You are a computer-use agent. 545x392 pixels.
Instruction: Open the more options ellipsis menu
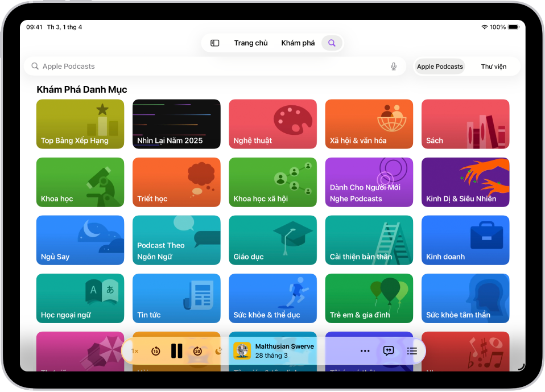[365, 351]
